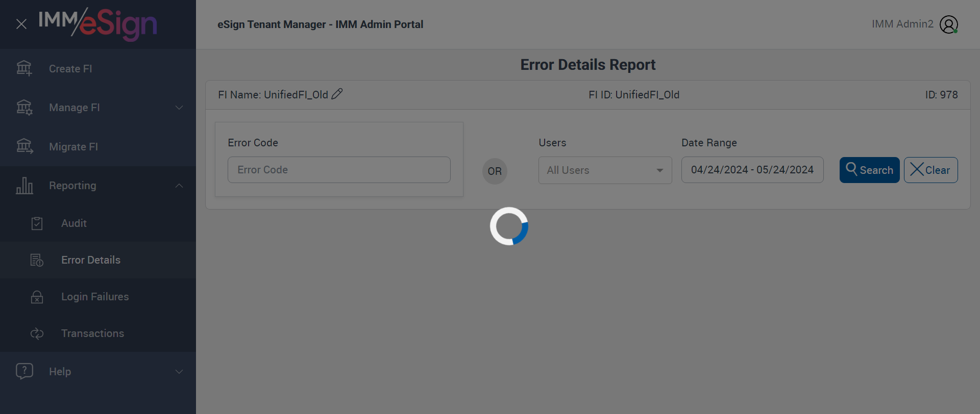Open the All Users dropdown

[x=605, y=170]
